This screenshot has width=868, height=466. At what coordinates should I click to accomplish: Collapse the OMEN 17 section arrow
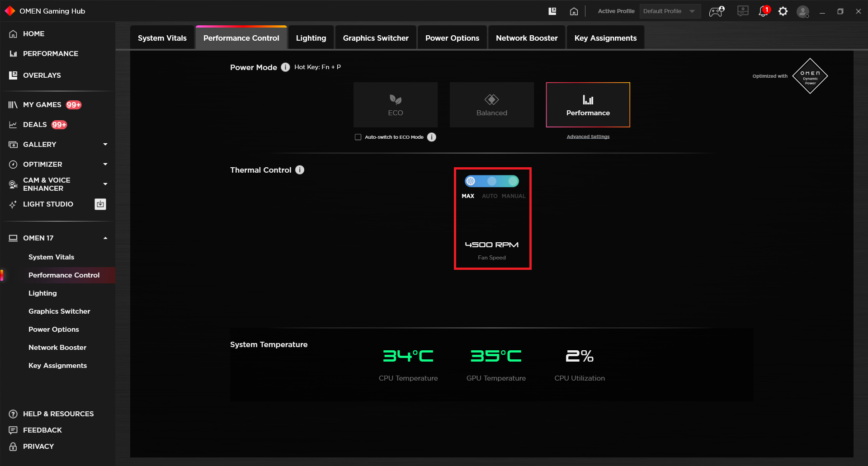point(105,238)
